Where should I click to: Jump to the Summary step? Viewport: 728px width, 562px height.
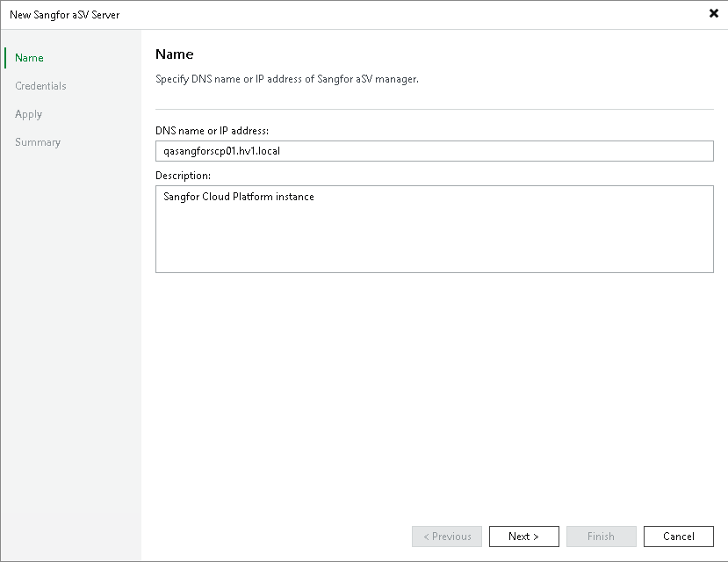pyautogui.click(x=38, y=142)
